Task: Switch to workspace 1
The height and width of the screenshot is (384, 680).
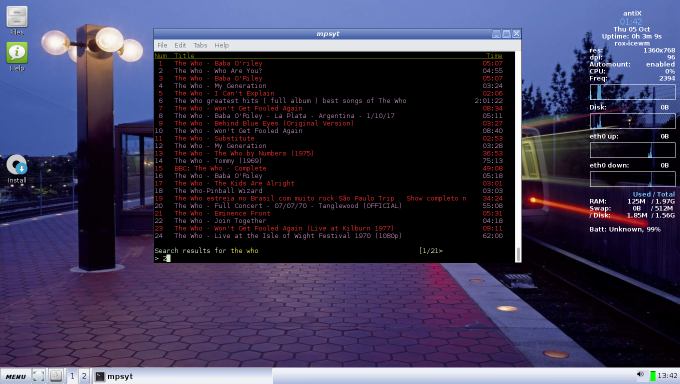Action: coord(72,376)
